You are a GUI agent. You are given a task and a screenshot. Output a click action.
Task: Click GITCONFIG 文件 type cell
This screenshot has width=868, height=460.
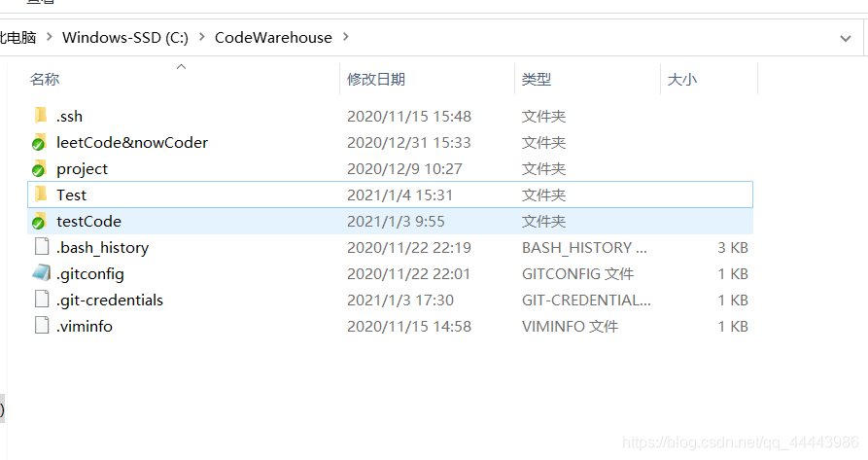point(578,274)
